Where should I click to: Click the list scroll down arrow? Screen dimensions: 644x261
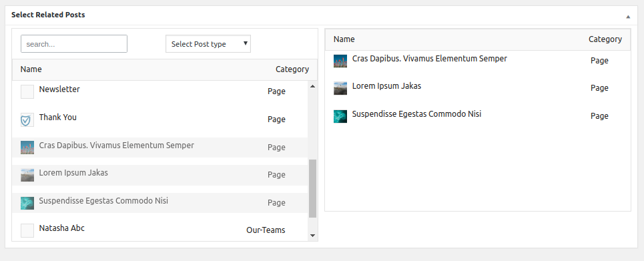[x=312, y=236]
